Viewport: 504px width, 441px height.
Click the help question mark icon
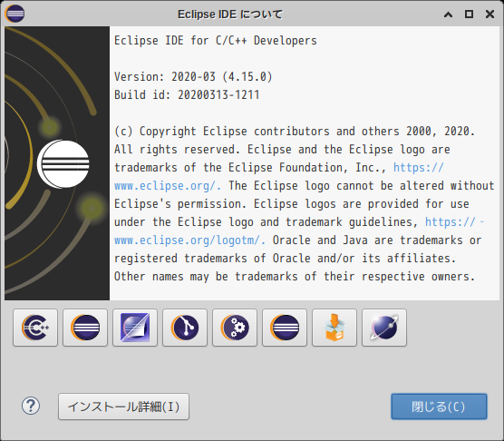tap(31, 406)
